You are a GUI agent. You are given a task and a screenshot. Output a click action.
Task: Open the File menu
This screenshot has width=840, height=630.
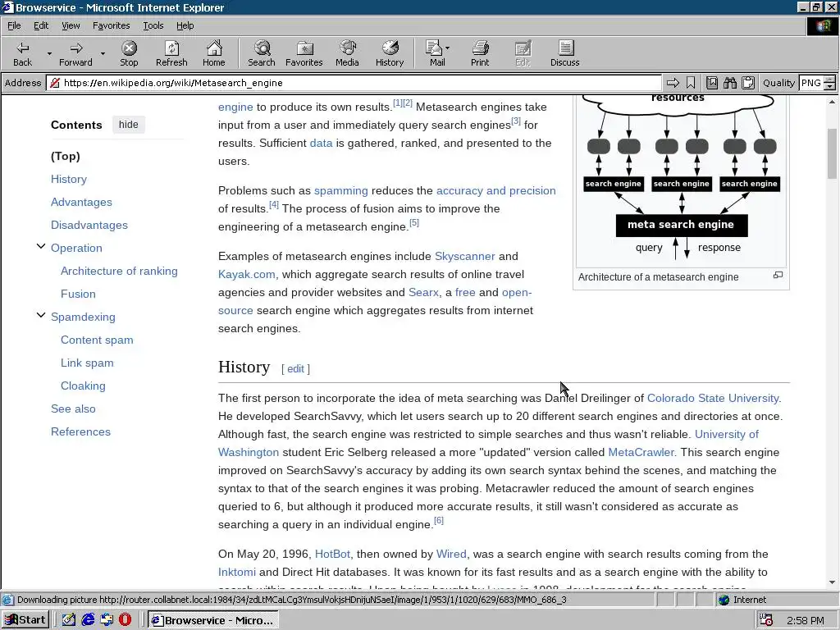[x=14, y=25]
